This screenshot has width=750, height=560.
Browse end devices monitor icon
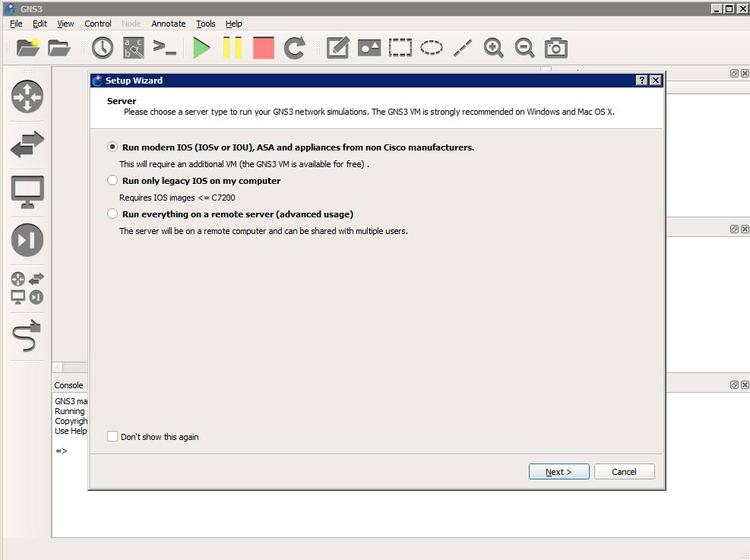pos(27,192)
